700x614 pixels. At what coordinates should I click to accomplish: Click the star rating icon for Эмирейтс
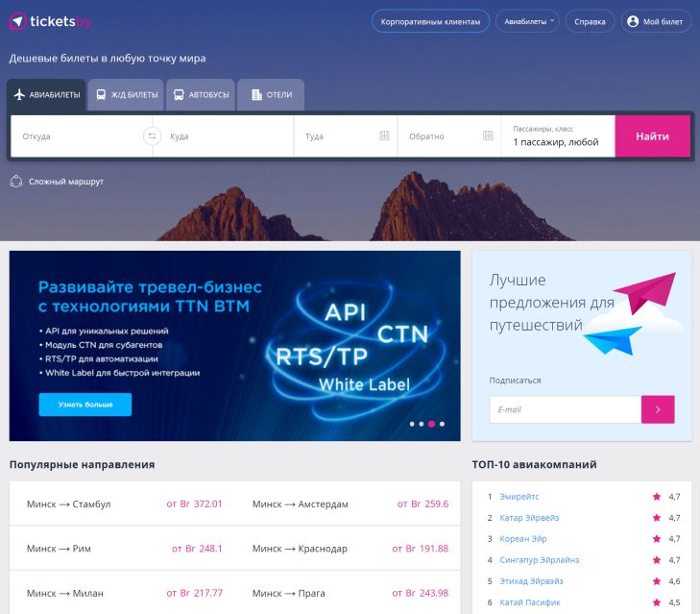tap(657, 497)
